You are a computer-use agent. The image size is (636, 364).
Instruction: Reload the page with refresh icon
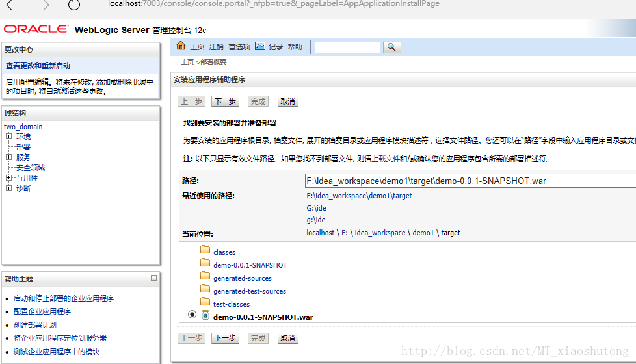click(x=74, y=5)
